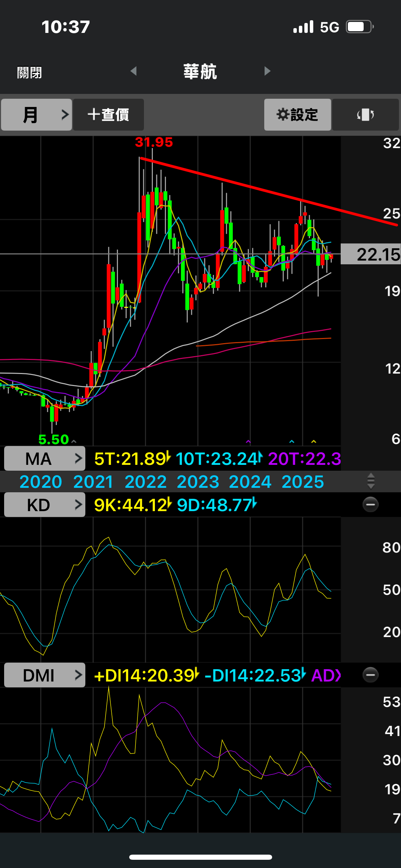Screen dimensions: 401x868
Task: Tap the +DI14:20.39 DMI value
Action: pyautogui.click(x=146, y=675)
